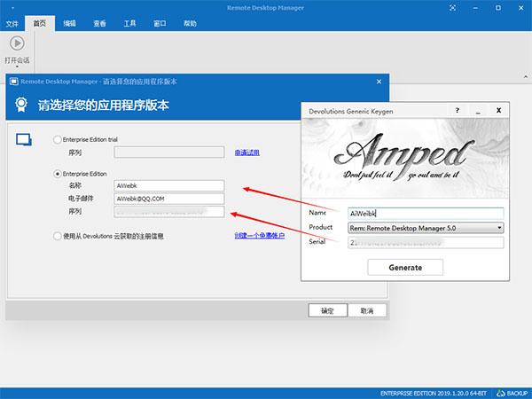The width and height of the screenshot is (532, 399).
Task: Open the 文件 menu
Action: tap(12, 23)
